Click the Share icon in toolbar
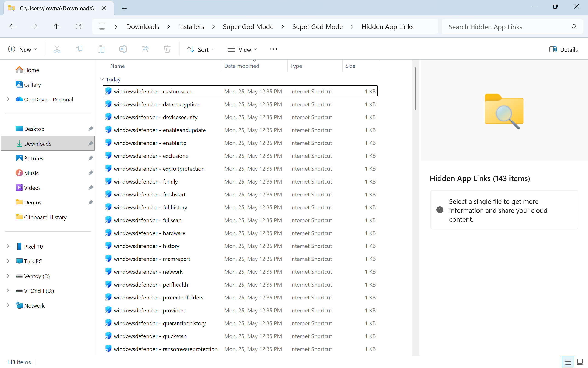The height and width of the screenshot is (368, 588). (145, 49)
